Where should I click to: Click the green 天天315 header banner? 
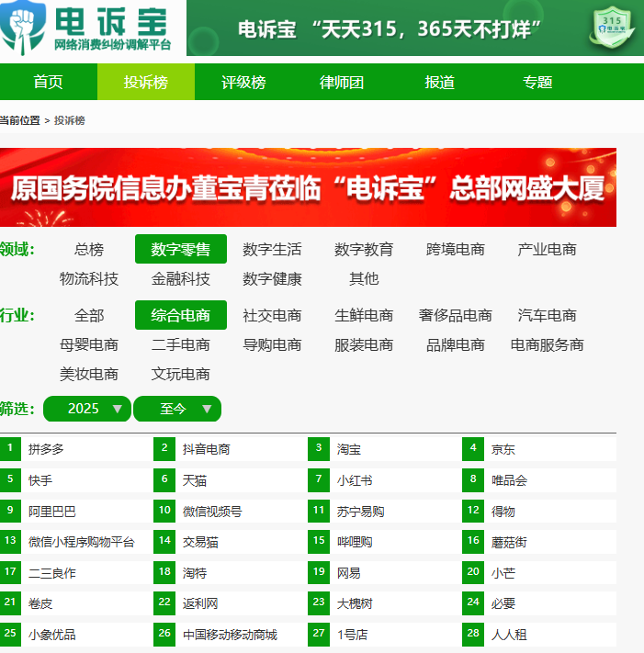tap(415, 28)
